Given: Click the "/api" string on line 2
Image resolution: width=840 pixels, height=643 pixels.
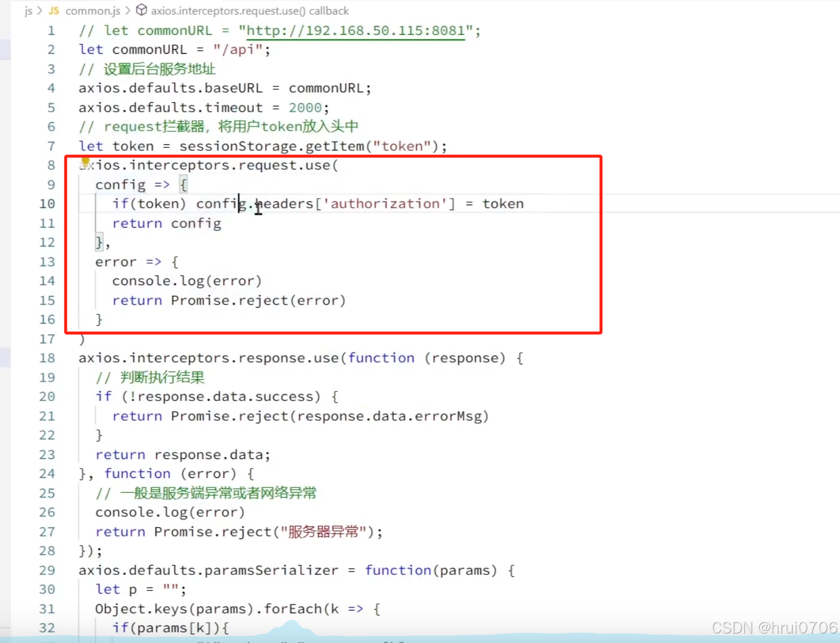Looking at the screenshot, I should pos(238,50).
